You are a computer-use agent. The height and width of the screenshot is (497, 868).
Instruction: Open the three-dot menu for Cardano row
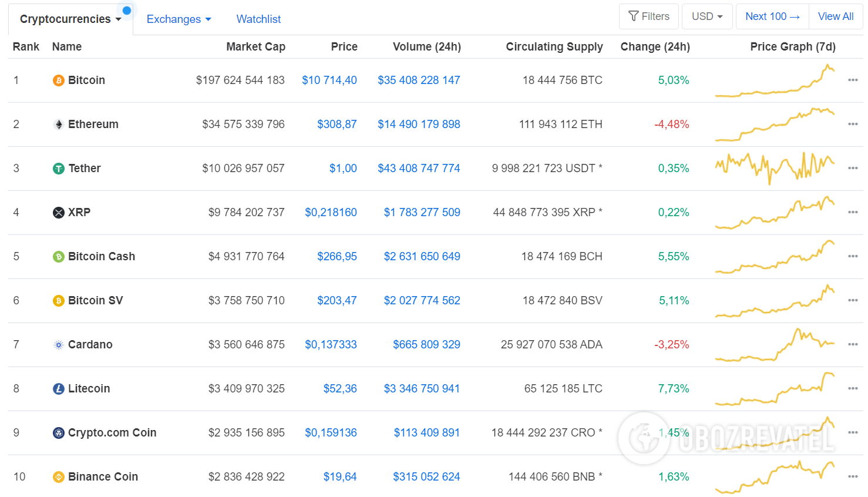[x=853, y=344]
